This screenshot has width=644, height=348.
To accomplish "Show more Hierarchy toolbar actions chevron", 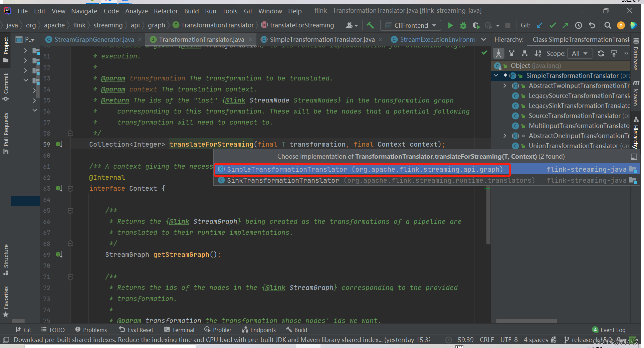I will (626, 53).
